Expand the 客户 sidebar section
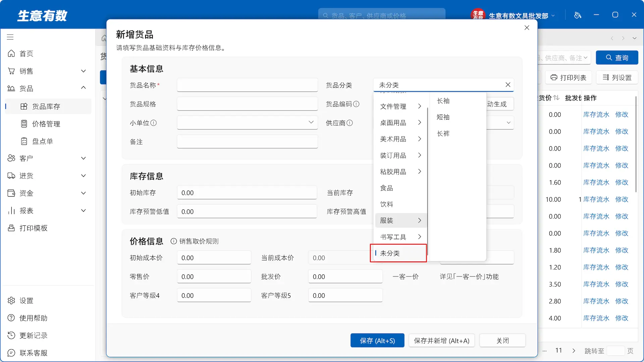644x362 pixels. (x=84, y=158)
